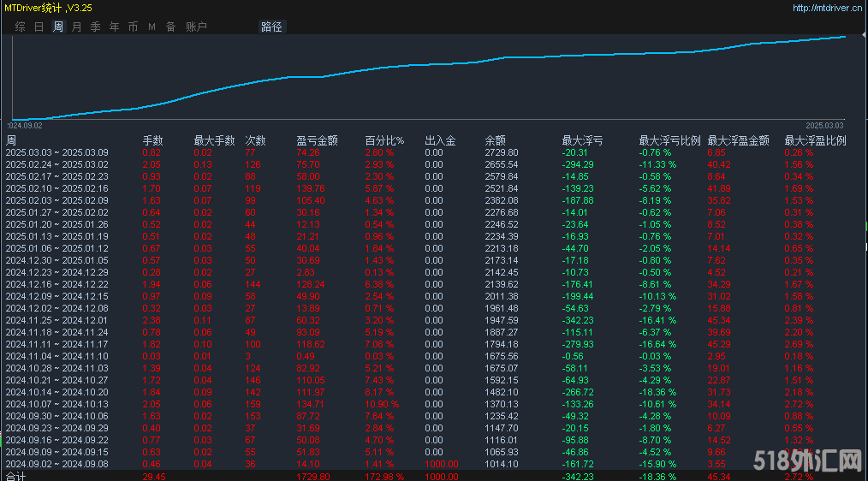Image resolution: width=868 pixels, height=481 pixels.
Task: Open the mtdriver.cn website link
Action: 827,9
